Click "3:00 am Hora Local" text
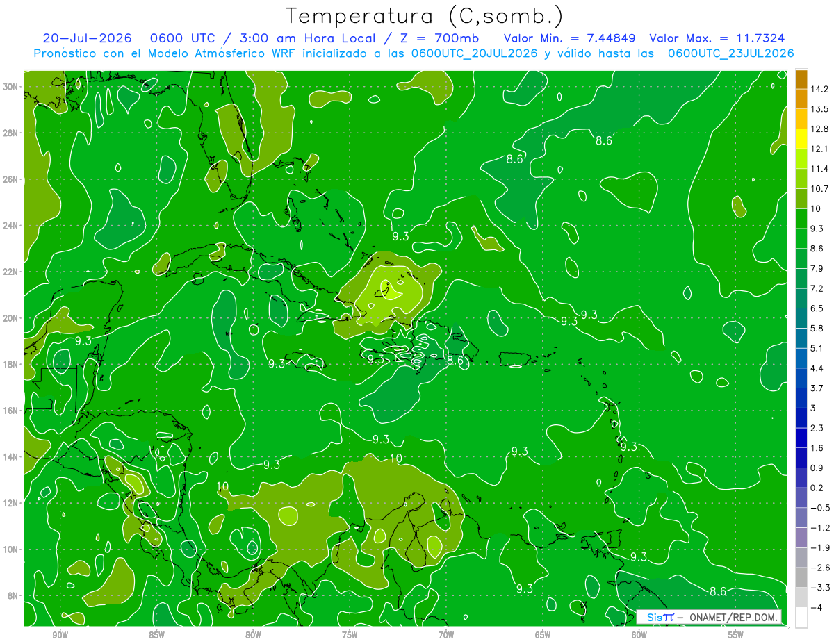Image resolution: width=834 pixels, height=644 pixels. click(309, 38)
